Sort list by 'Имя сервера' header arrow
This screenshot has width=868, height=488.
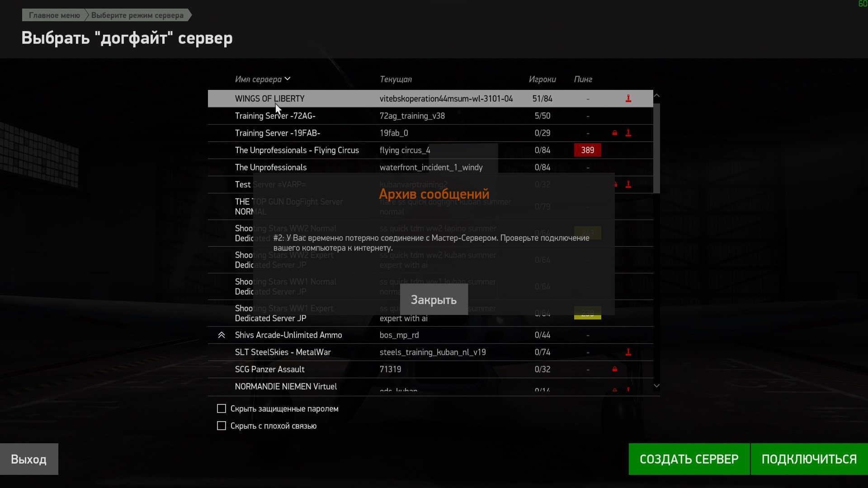(x=288, y=79)
